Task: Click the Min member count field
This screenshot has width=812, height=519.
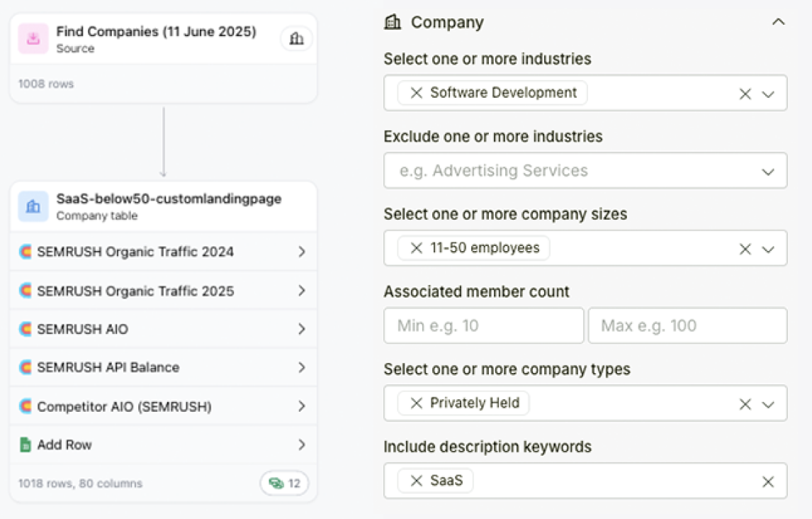Action: point(484,326)
